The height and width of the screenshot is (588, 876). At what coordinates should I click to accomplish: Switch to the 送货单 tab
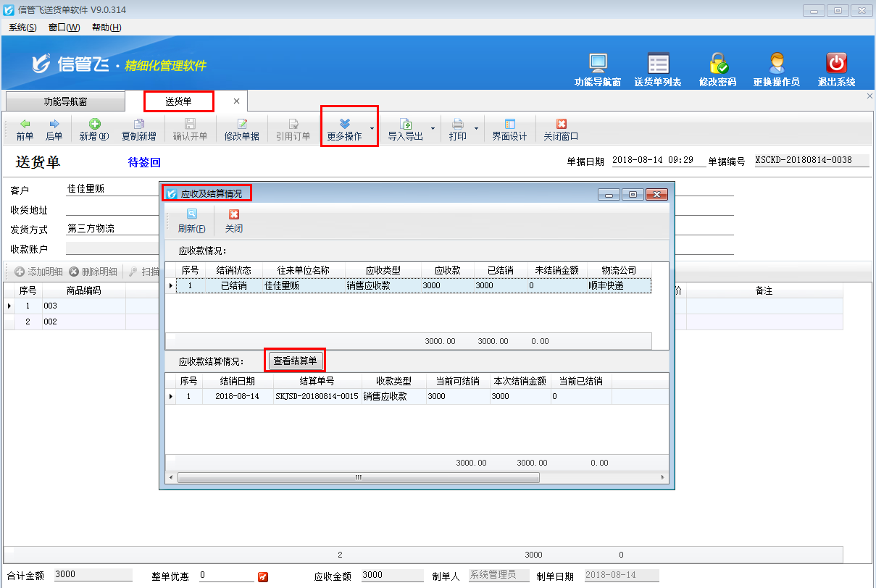tap(178, 101)
